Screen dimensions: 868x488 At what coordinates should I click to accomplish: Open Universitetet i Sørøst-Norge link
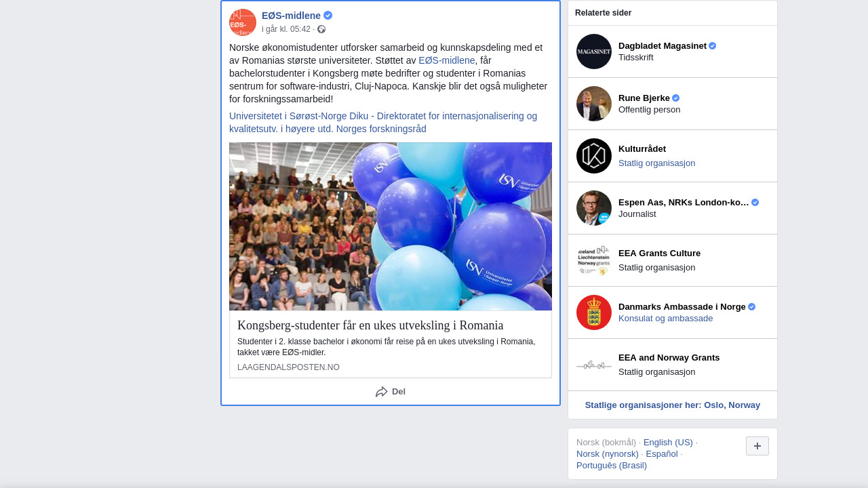298,116
